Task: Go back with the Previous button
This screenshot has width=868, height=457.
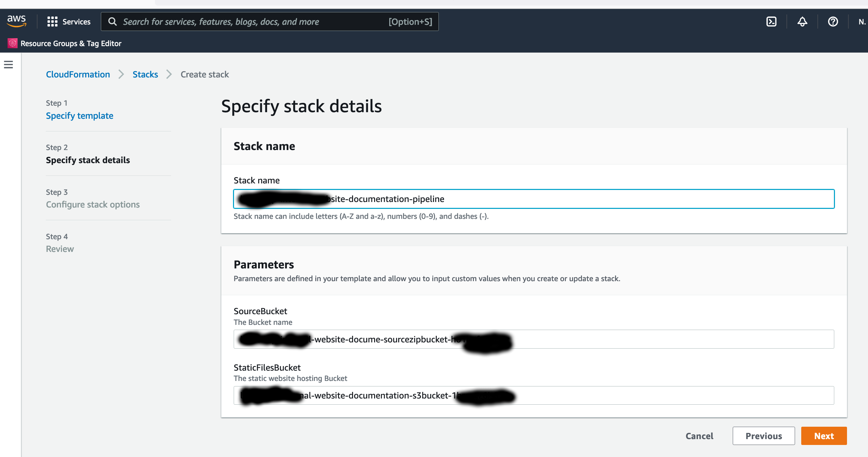Action: pos(763,436)
